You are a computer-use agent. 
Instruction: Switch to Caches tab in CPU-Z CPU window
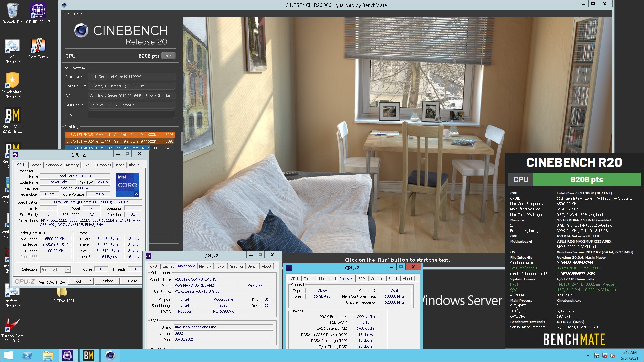pyautogui.click(x=35, y=165)
